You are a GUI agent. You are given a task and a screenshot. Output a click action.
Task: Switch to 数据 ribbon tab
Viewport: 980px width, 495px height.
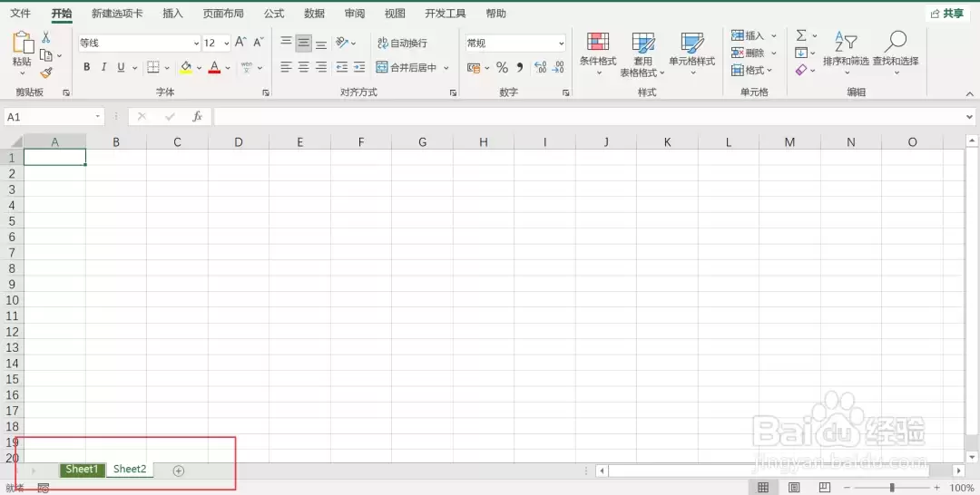point(314,13)
